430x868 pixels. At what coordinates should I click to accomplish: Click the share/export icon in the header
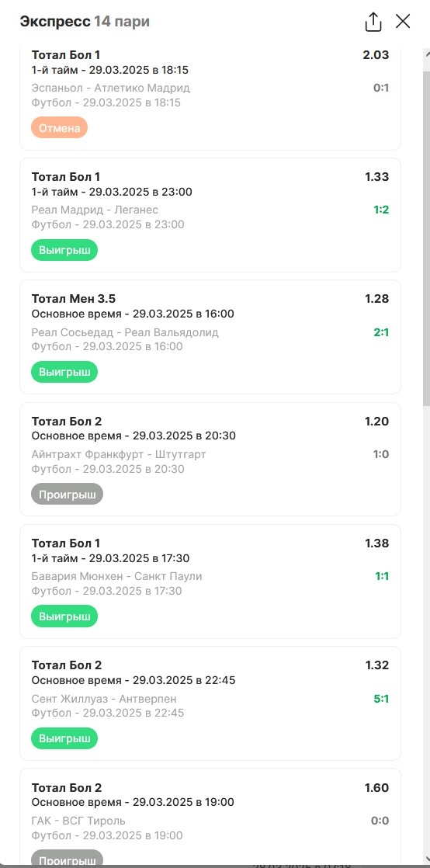tap(373, 22)
